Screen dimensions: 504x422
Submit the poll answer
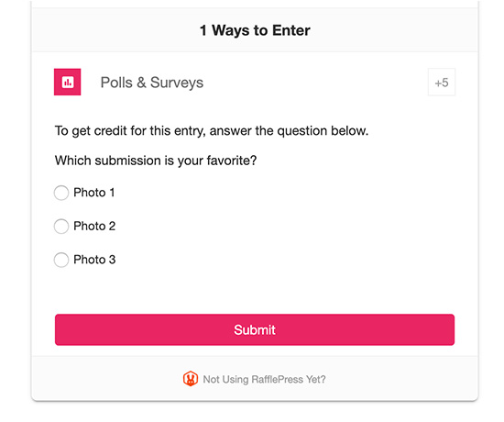[x=255, y=329]
